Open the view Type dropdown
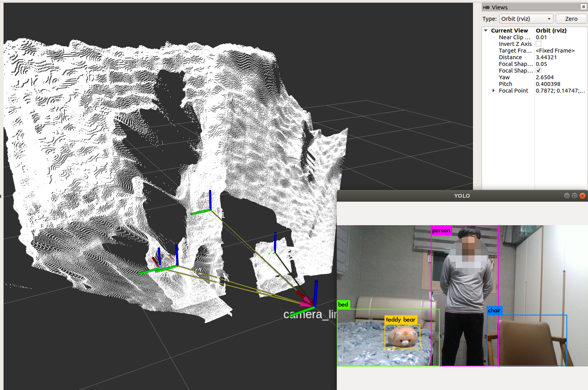The width and height of the screenshot is (588, 390). point(526,19)
